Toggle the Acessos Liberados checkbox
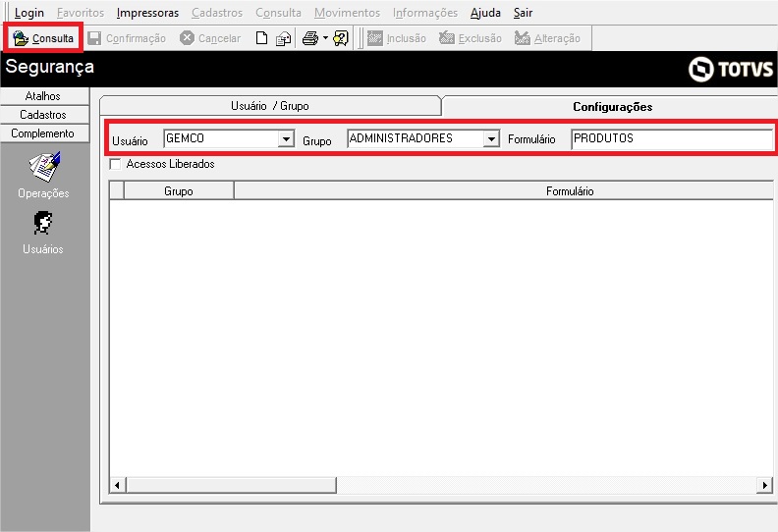 pos(115,164)
